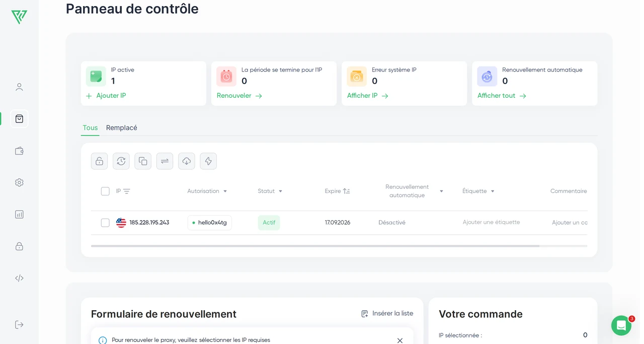Open the user profile sidebar icon

tap(19, 87)
